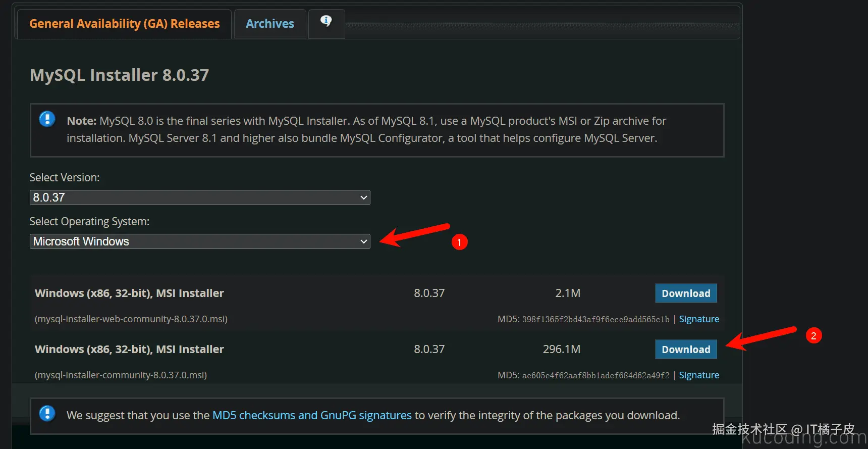Open the information icon tab
Screen dimensions: 868x449
(x=327, y=23)
